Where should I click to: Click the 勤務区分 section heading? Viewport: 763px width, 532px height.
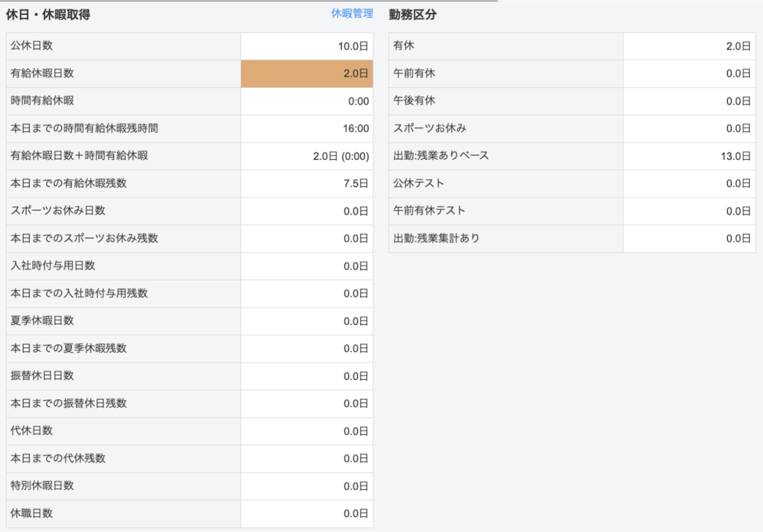(x=412, y=15)
